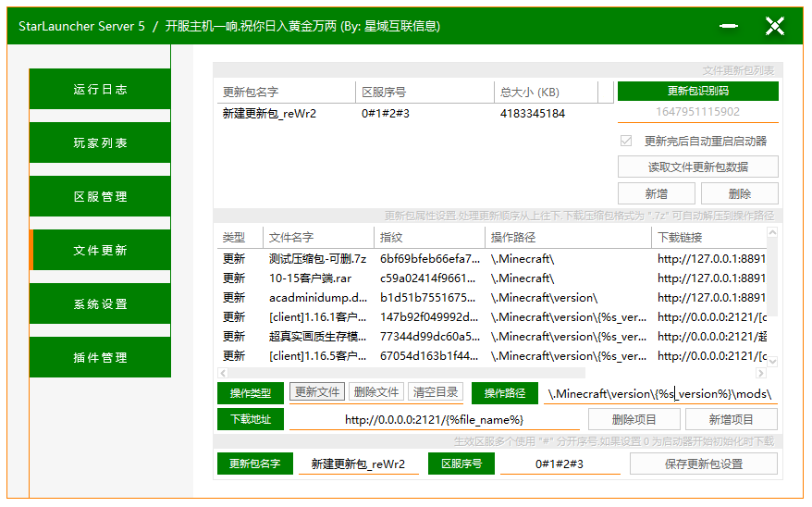Click path cell \.Minecraft\version\ in acadminidump row

tap(545, 297)
